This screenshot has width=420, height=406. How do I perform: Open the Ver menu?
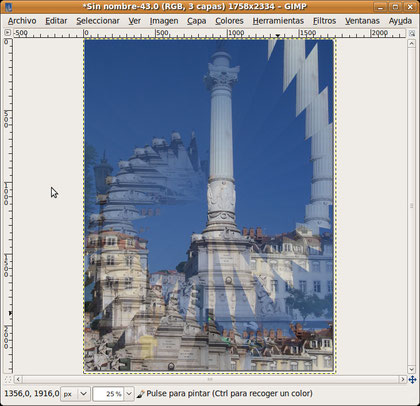(x=134, y=21)
